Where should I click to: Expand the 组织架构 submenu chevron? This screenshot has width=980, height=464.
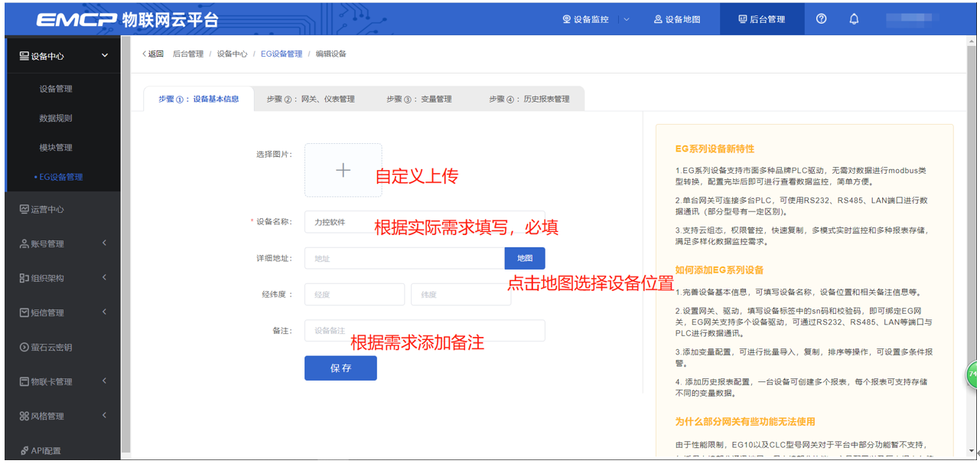(x=105, y=278)
